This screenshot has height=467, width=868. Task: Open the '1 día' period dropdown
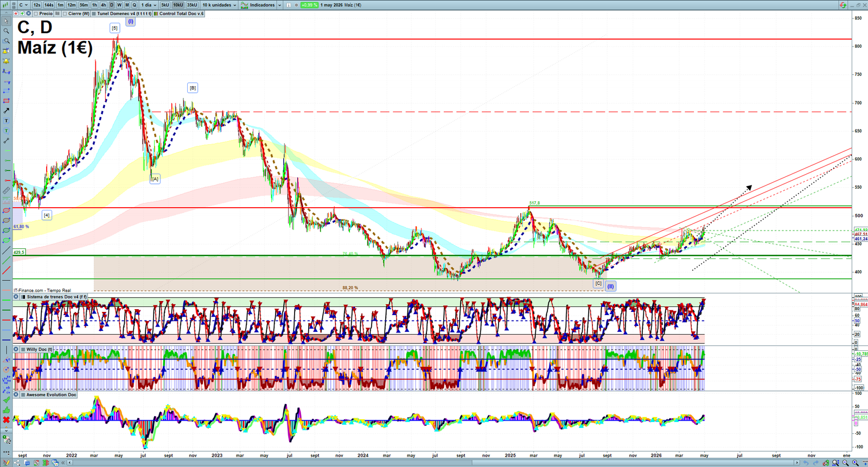148,5
